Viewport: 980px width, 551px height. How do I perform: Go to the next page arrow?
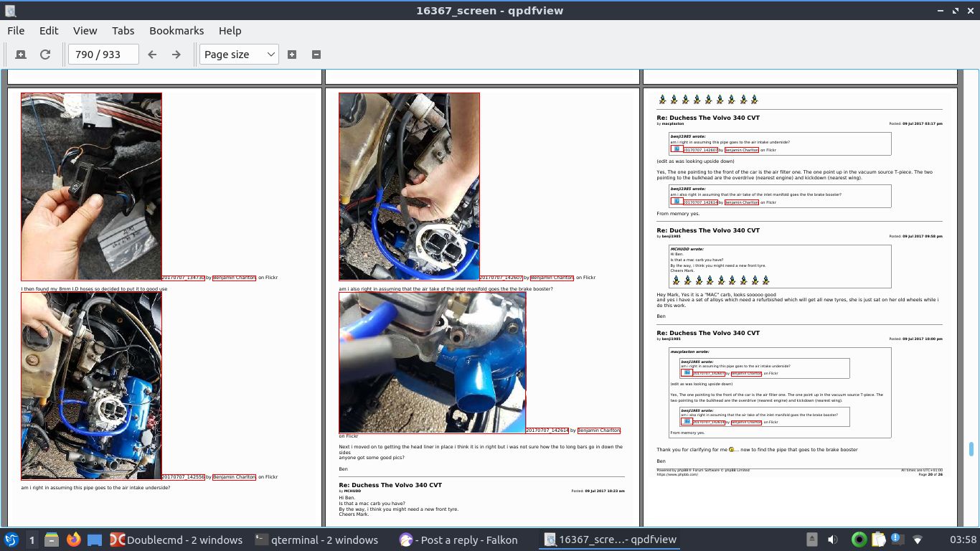176,55
